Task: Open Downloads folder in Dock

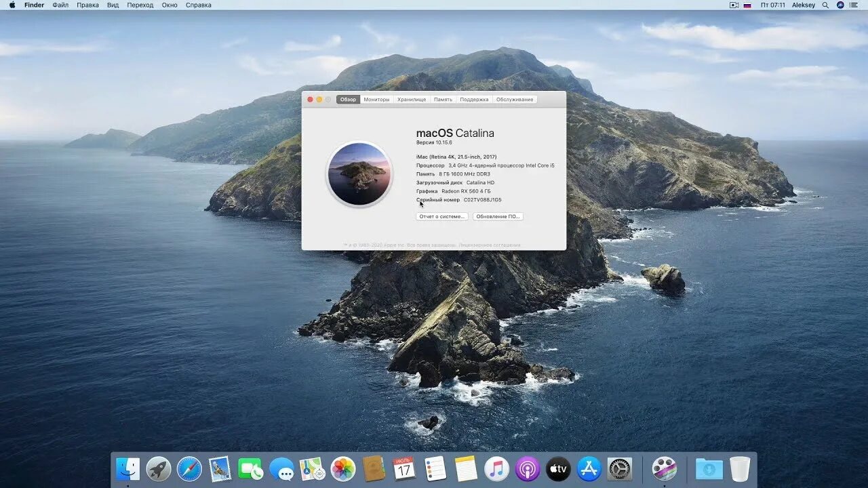Action: [709, 468]
